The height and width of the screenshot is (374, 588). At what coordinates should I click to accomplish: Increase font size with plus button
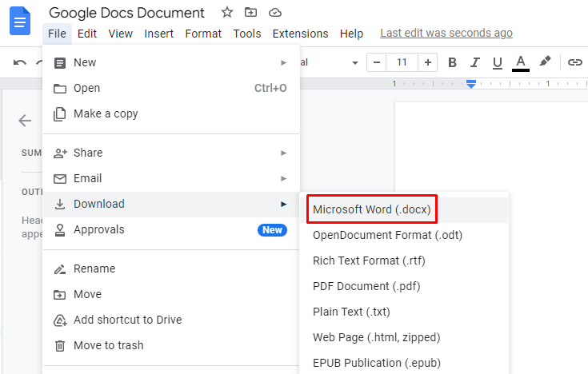tap(427, 62)
